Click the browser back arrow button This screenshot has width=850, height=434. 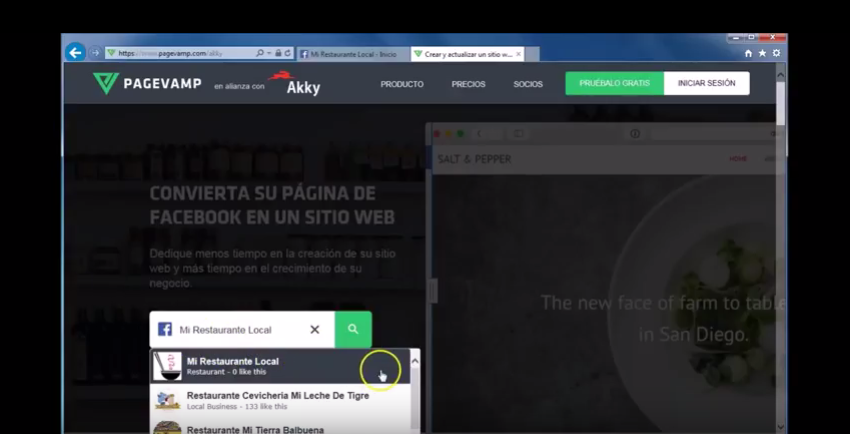coord(75,53)
